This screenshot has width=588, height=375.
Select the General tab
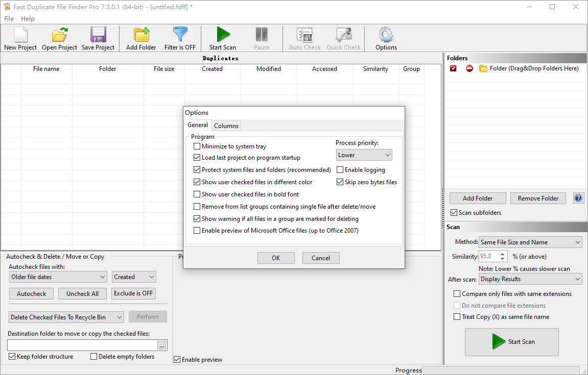pos(198,125)
